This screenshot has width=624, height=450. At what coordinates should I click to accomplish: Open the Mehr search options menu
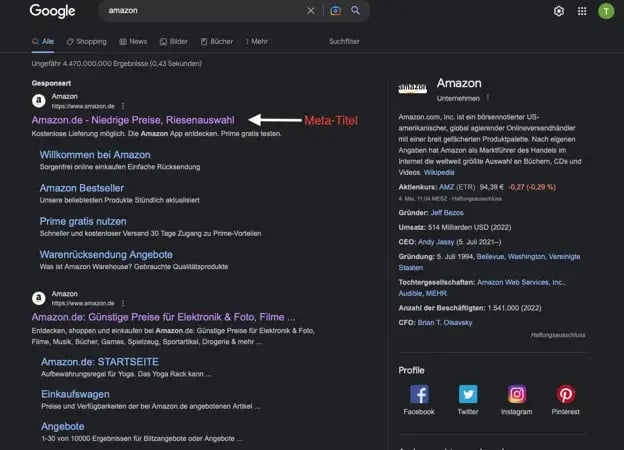pyautogui.click(x=256, y=41)
